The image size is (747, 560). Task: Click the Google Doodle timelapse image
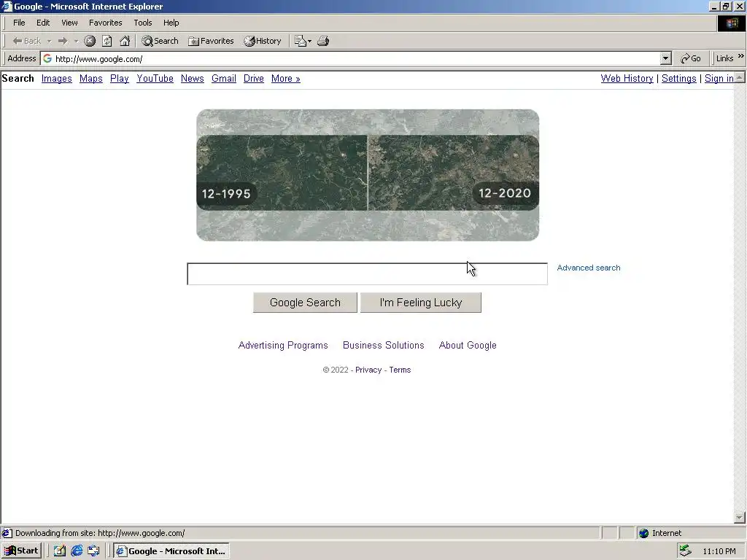[368, 175]
